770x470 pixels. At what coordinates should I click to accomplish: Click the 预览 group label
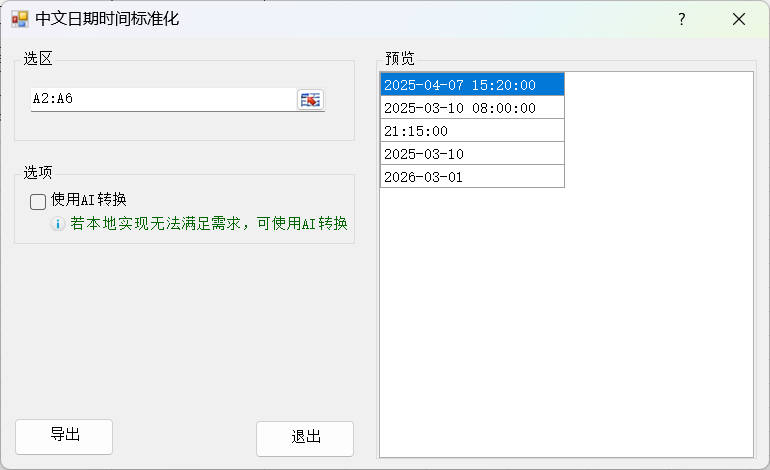coord(399,58)
